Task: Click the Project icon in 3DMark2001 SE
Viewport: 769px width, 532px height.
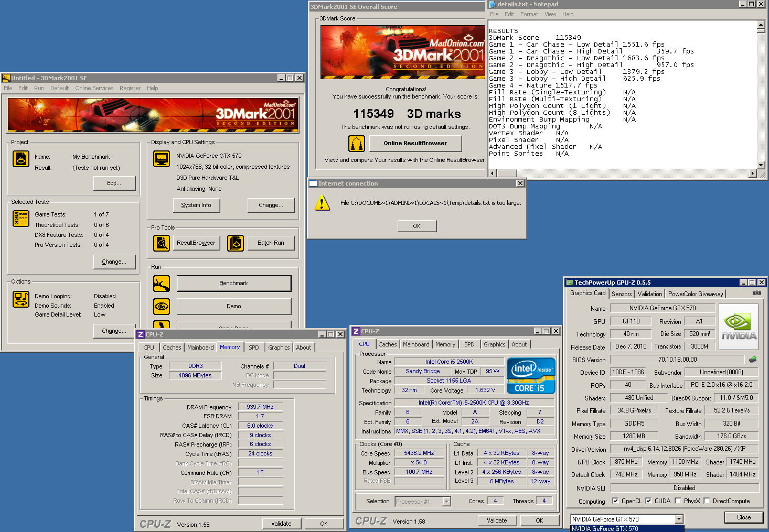Action: (x=21, y=159)
